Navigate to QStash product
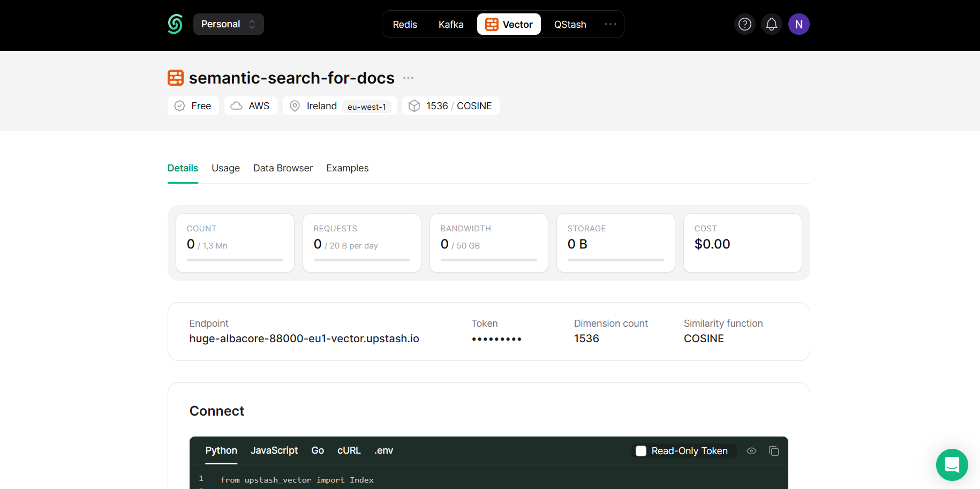The height and width of the screenshot is (489, 980). coord(570,24)
